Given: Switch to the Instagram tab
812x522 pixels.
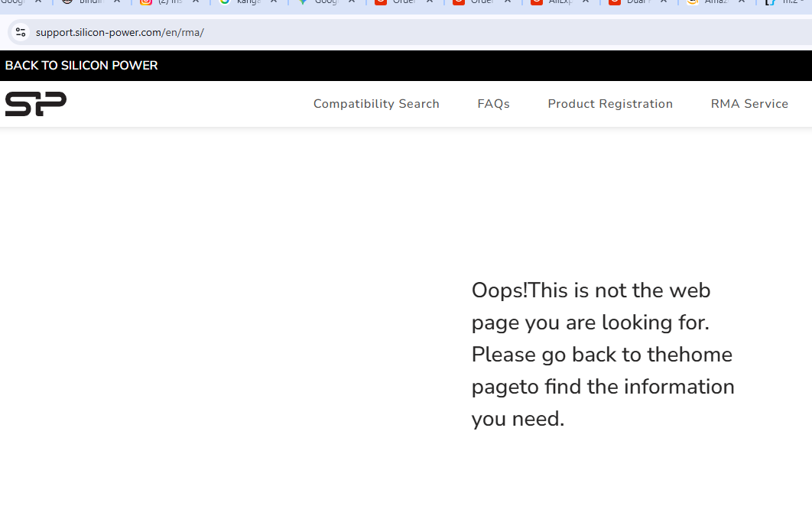Looking at the screenshot, I should [x=164, y=2].
